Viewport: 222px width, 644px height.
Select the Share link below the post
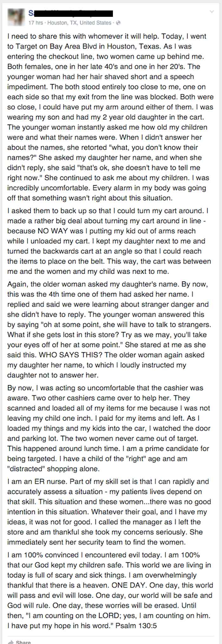(x=23, y=642)
